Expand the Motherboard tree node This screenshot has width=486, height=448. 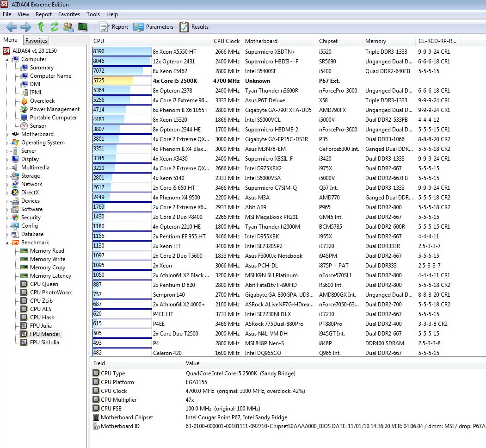tap(7, 135)
